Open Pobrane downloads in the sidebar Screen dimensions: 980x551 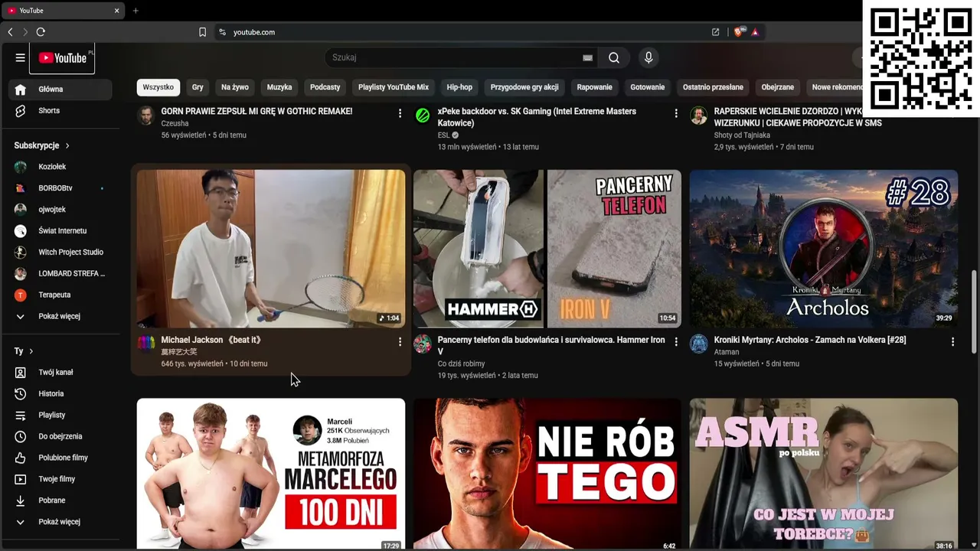point(60,501)
